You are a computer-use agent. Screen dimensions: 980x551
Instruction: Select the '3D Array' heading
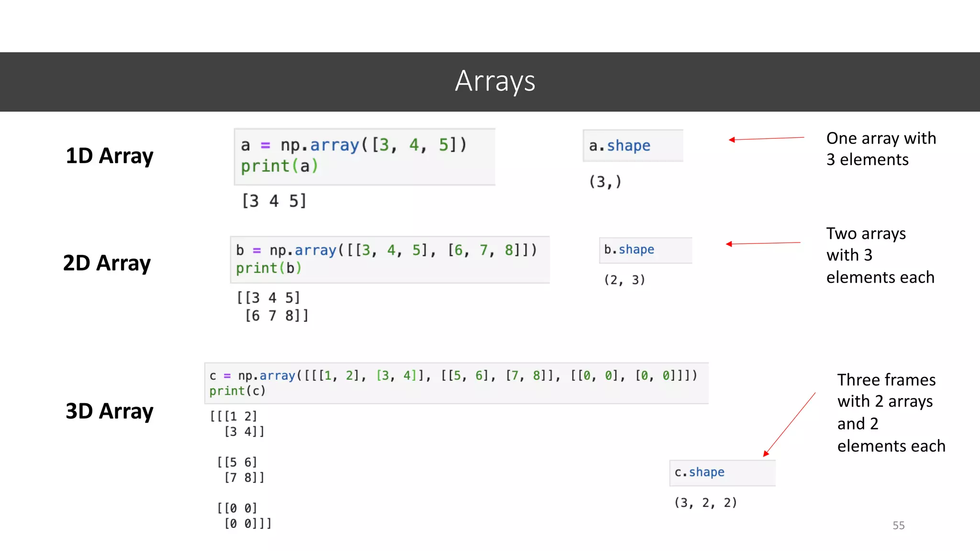(x=110, y=411)
